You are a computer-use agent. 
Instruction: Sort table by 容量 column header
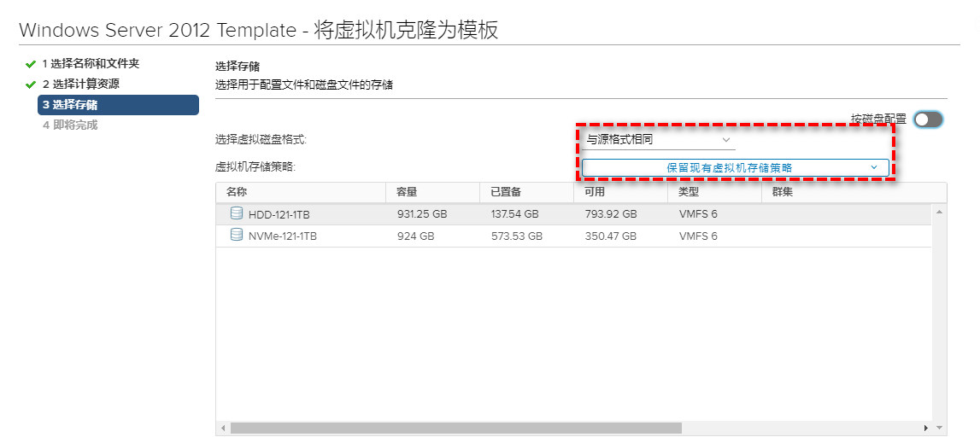(x=407, y=192)
